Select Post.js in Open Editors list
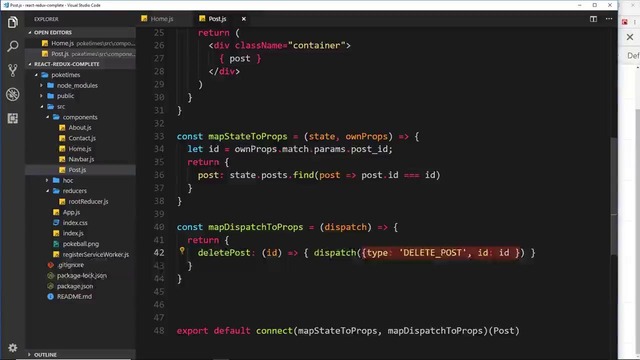Image resolution: width=640 pixels, height=360 pixels. pyautogui.click(x=80, y=54)
